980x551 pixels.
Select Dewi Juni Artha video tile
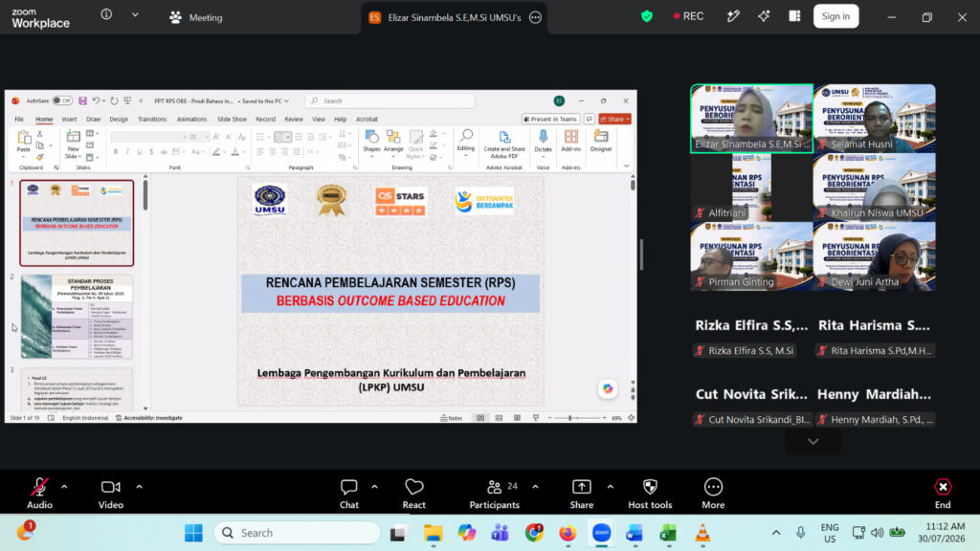pyautogui.click(x=874, y=256)
